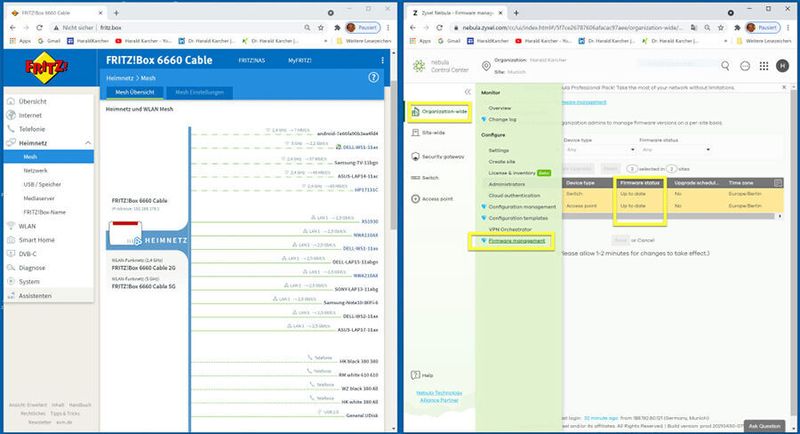This screenshot has height=434, width=800.
Task: Click the System icon in FRITZ!Box sidebar
Action: [x=11, y=281]
